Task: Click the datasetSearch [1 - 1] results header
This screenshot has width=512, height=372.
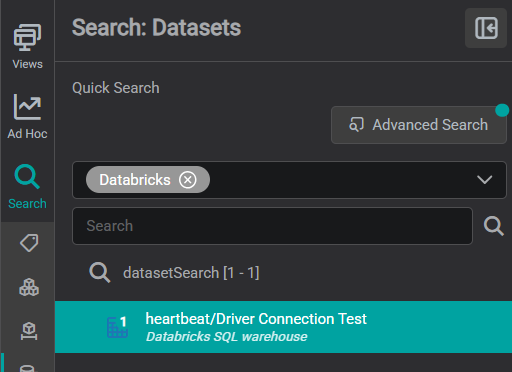Action: click(191, 273)
